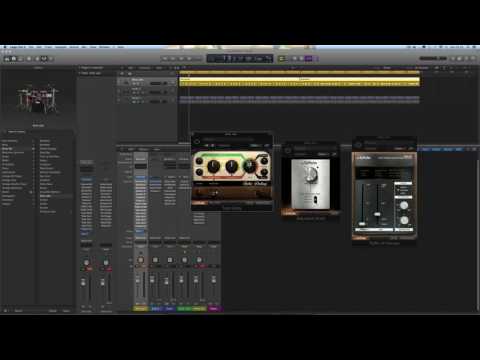
Task: Click the large left knob on Tube Delay
Action: [x=213, y=166]
